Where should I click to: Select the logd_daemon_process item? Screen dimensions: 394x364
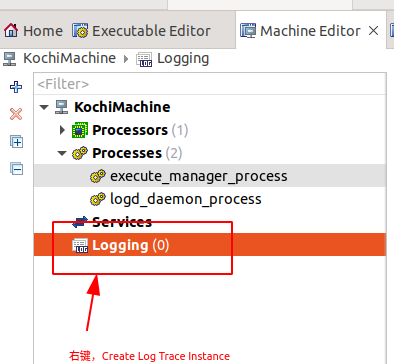point(185,199)
